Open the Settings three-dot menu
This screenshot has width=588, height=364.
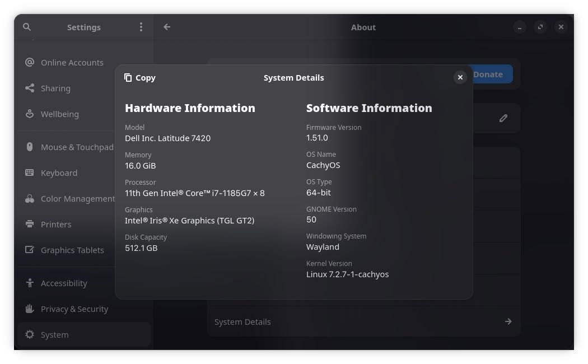141,27
